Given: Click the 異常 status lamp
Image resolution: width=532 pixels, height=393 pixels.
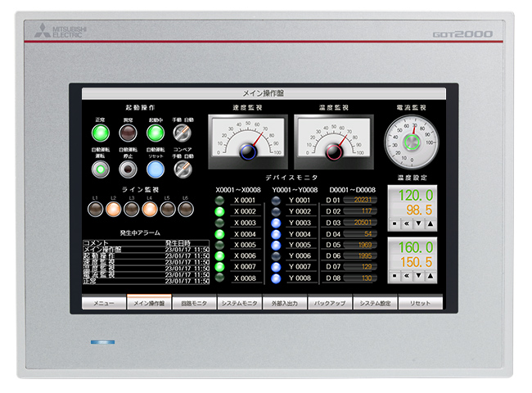Looking at the screenshot, I should pyautogui.click(x=127, y=133).
